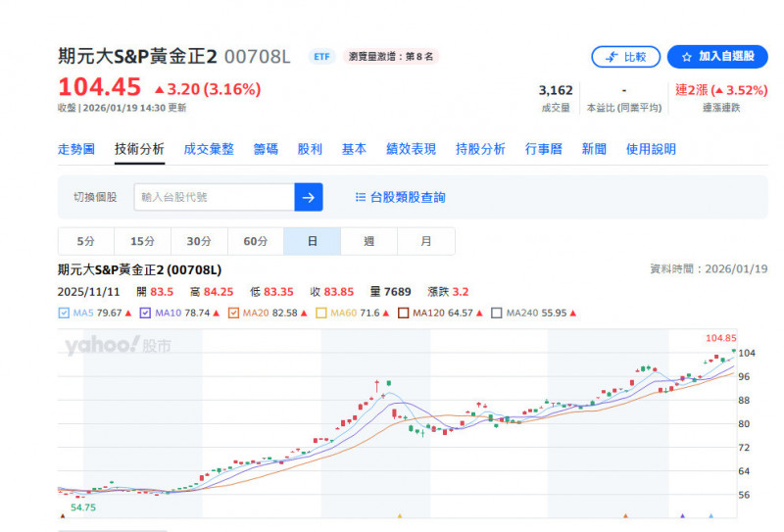Click the 54.75 low price label
This screenshot has width=784, height=532.
(83, 508)
